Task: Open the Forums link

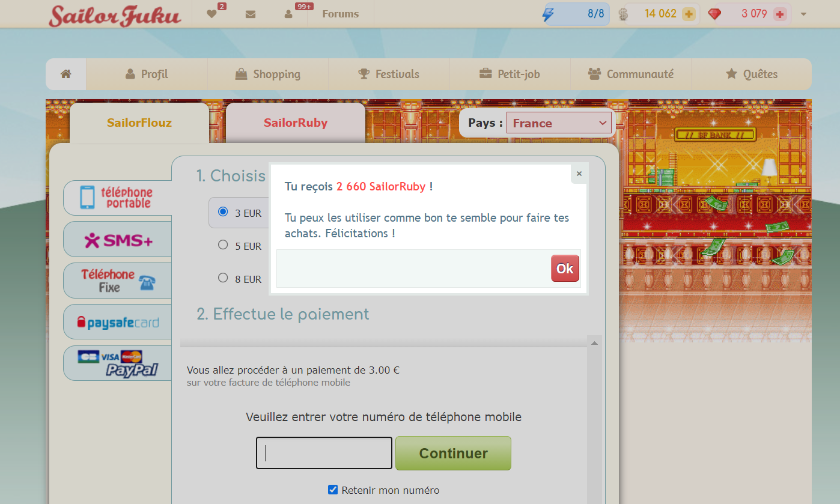Action: pos(340,14)
